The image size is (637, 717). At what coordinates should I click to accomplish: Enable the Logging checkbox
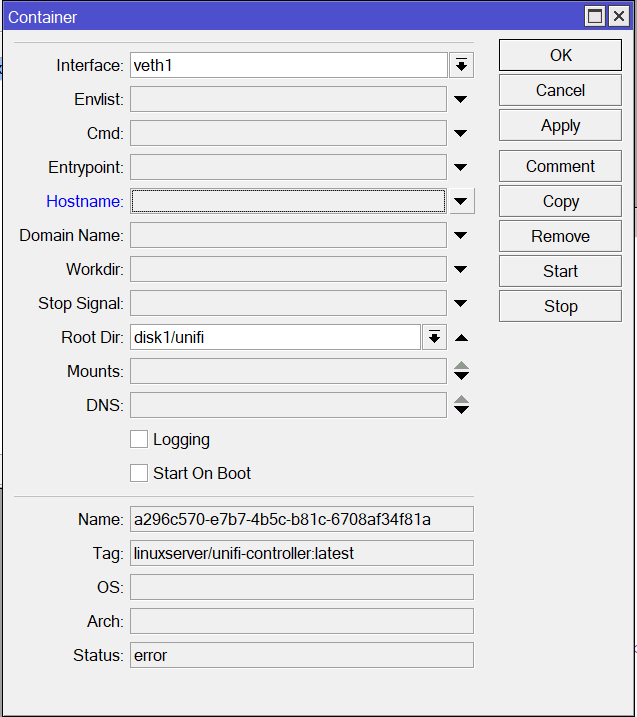click(139, 439)
